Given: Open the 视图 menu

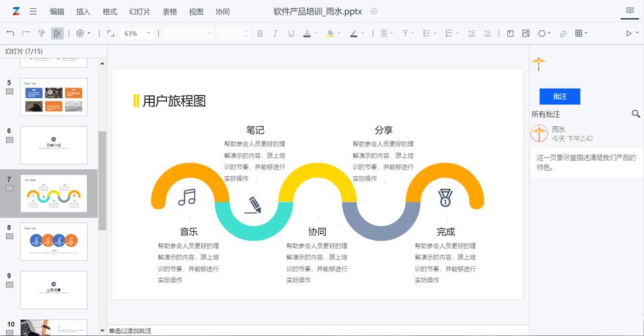Looking at the screenshot, I should [x=196, y=11].
